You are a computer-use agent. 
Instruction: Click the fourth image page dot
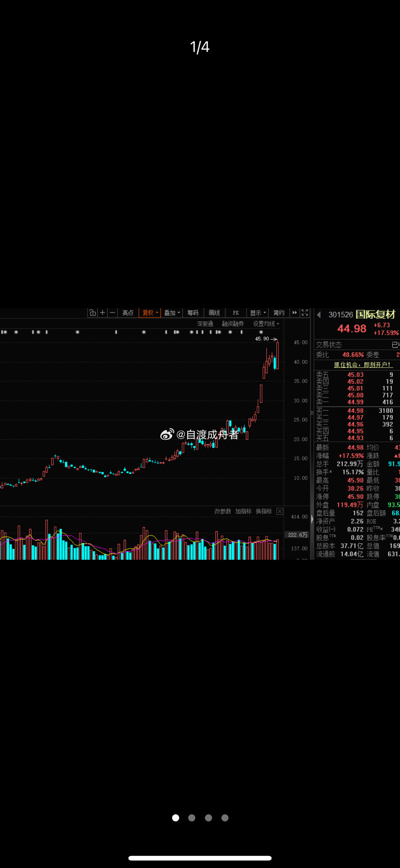225,818
